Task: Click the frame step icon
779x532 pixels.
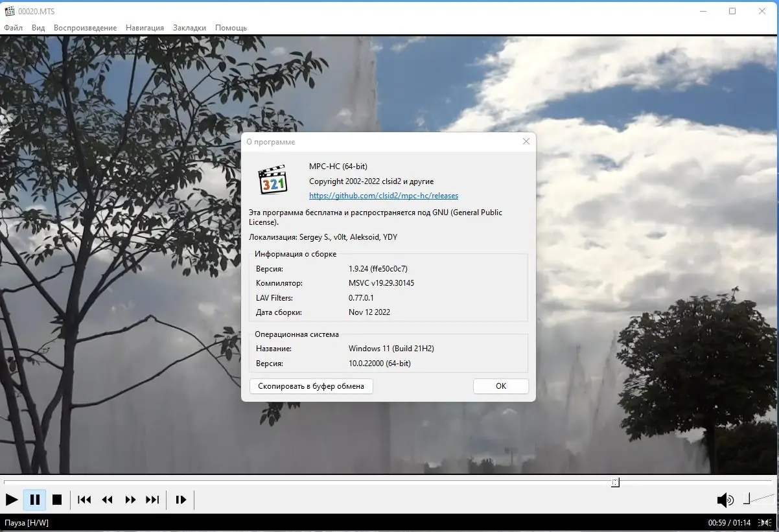Action: coord(181,500)
